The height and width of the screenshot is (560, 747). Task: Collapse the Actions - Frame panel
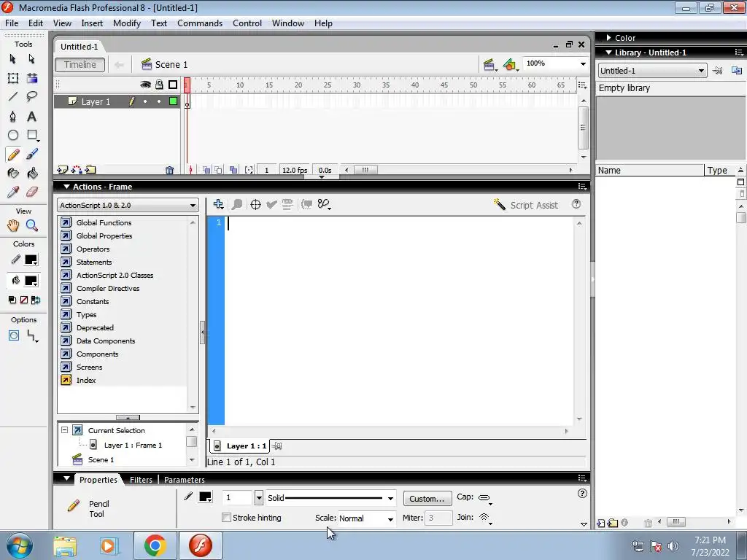pos(66,187)
